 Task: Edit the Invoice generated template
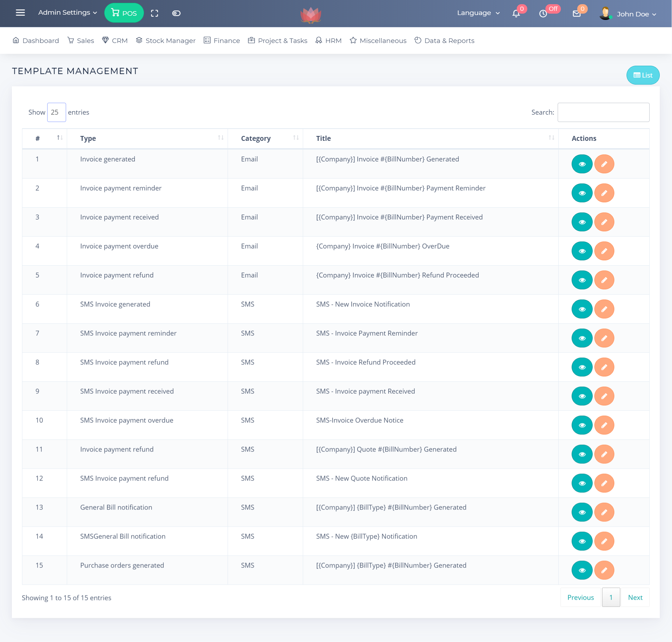tap(604, 164)
